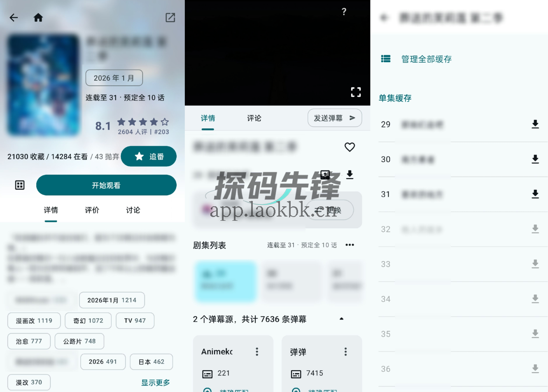Image resolution: width=548 pixels, height=392 pixels.
Task: Select the highlighted first episode thumbnail
Action: [x=225, y=281]
